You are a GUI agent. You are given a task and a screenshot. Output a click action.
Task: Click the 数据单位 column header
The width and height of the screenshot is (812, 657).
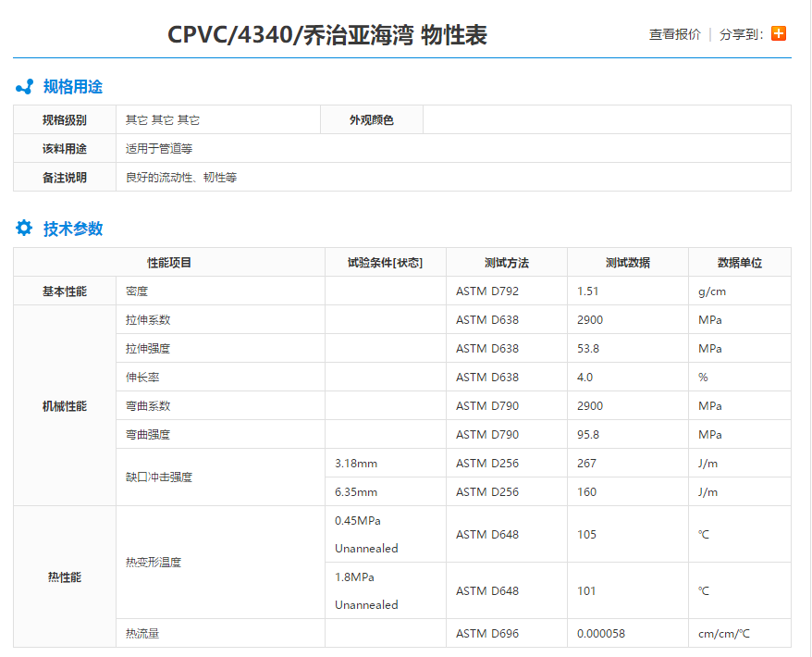click(x=740, y=262)
